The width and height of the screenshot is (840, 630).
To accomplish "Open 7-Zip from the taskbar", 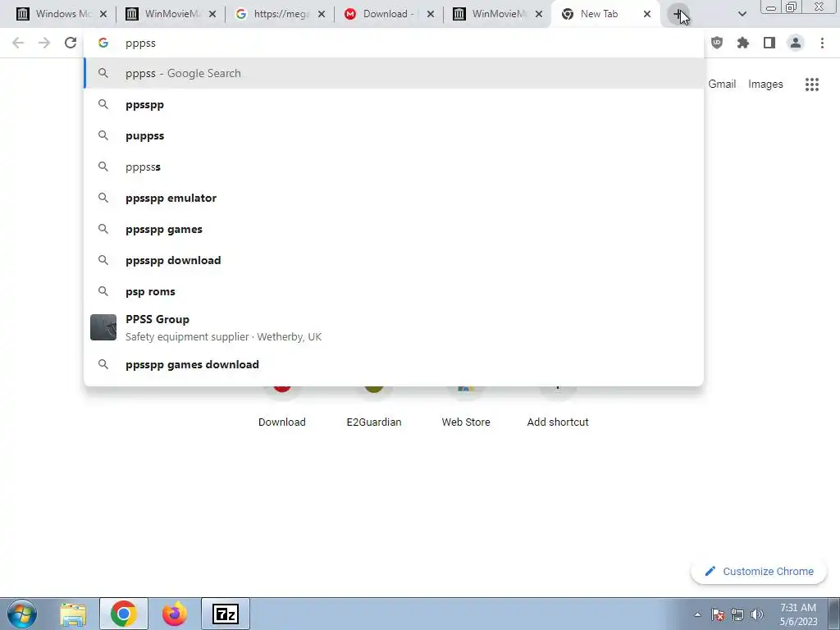I will coord(226,614).
